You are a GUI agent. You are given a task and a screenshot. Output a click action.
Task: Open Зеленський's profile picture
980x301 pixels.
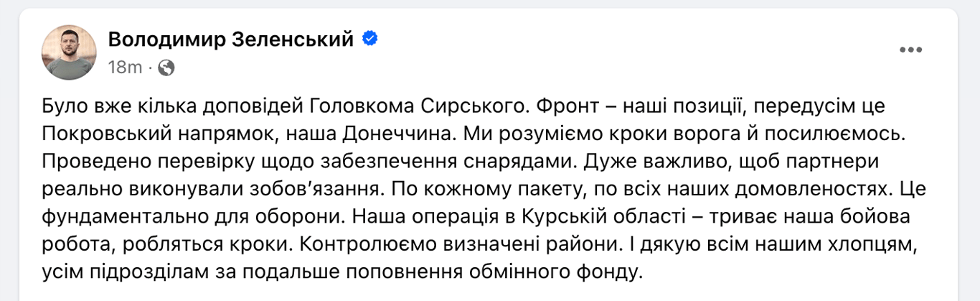(x=69, y=52)
